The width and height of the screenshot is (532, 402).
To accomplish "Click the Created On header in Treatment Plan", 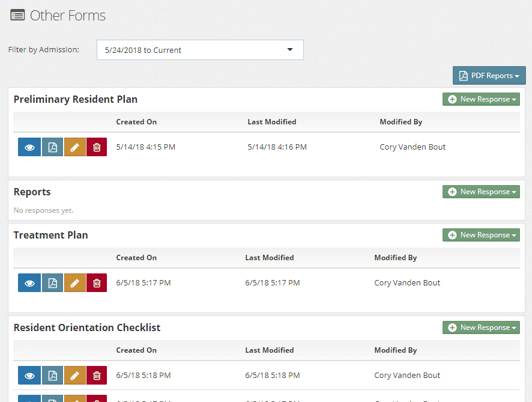I will (x=136, y=258).
